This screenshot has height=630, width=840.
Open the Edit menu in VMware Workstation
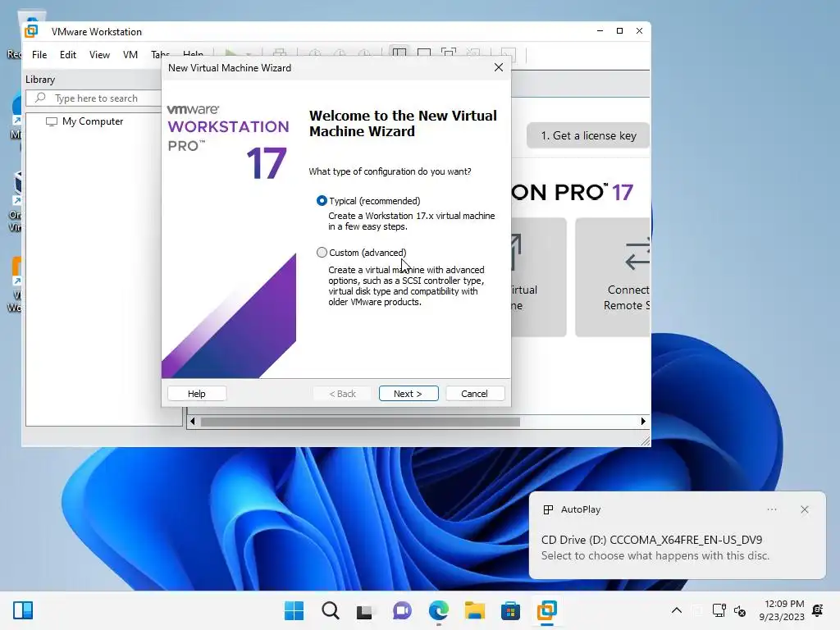68,55
